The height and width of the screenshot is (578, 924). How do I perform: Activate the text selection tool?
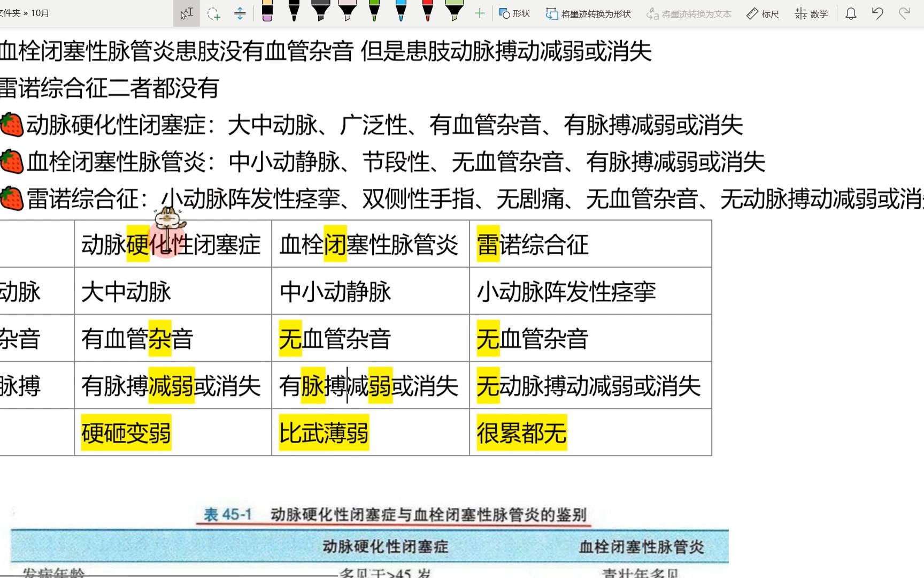[186, 13]
